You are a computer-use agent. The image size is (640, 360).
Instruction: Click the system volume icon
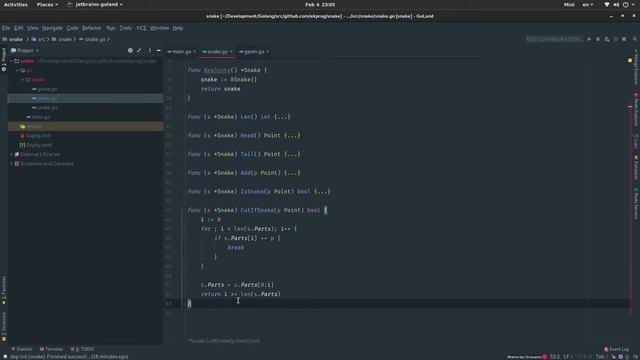click(x=616, y=4)
